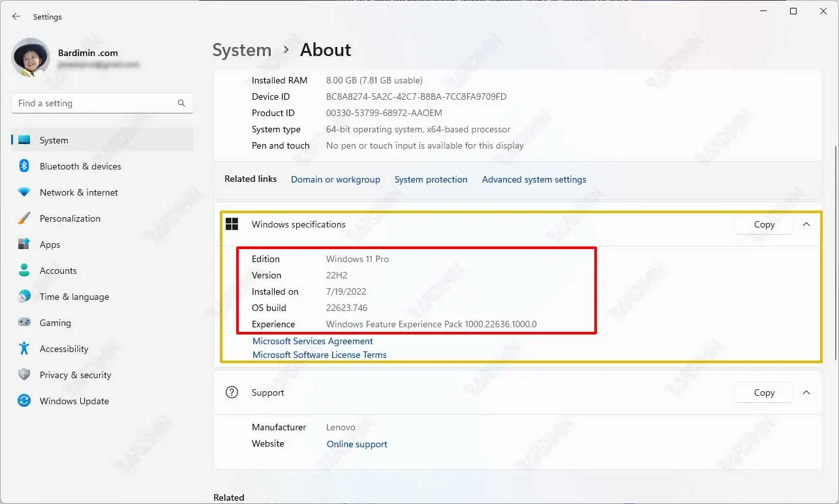The image size is (839, 504).
Task: Copy the Support section information
Action: 764,393
